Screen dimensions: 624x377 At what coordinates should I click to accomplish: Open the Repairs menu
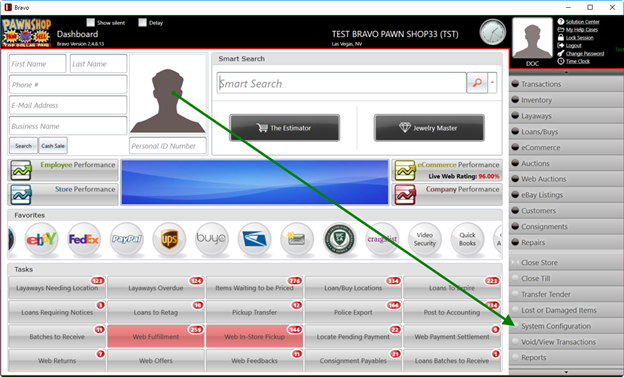tap(566, 242)
